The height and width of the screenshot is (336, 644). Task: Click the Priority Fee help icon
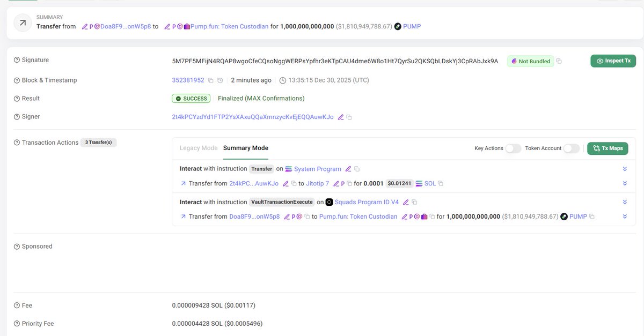pos(17,324)
